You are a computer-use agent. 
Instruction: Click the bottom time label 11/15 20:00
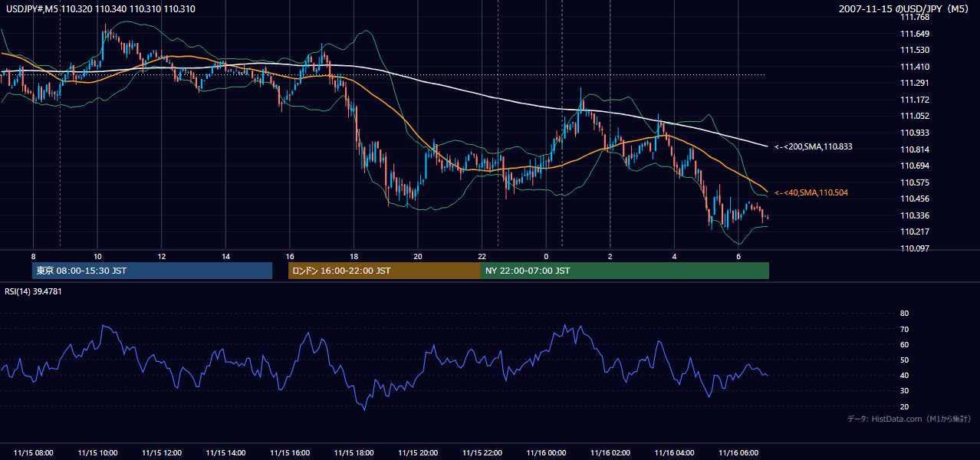(x=418, y=453)
